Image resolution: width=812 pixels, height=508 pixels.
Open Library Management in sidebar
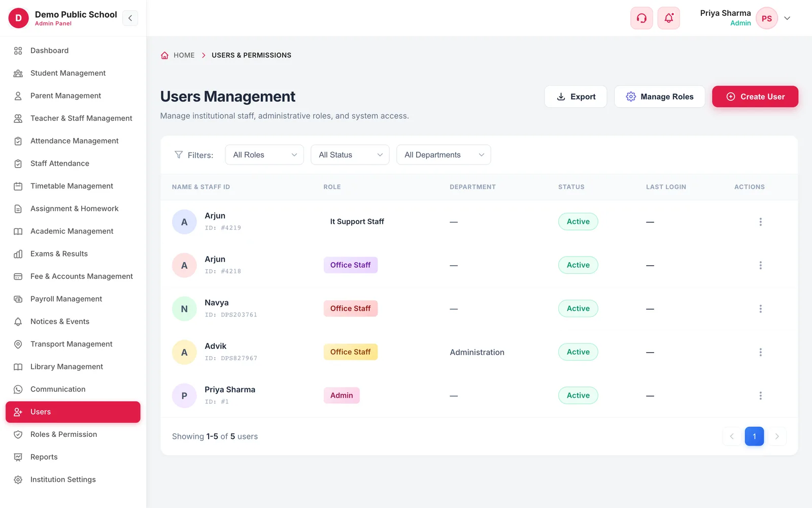73,367
